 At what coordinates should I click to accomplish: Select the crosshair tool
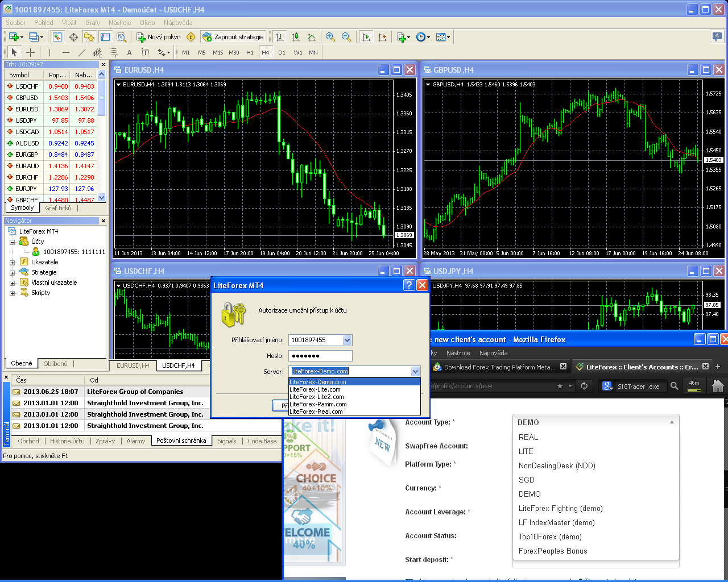point(30,52)
